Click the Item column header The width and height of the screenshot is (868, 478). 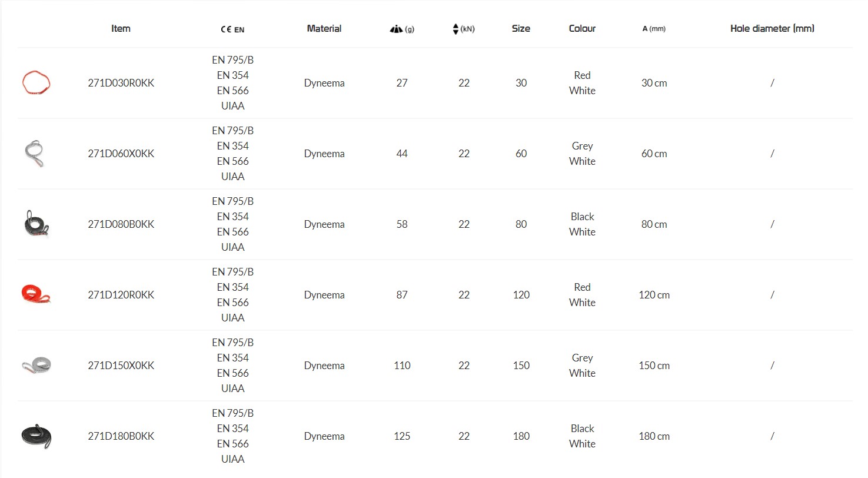pos(121,28)
